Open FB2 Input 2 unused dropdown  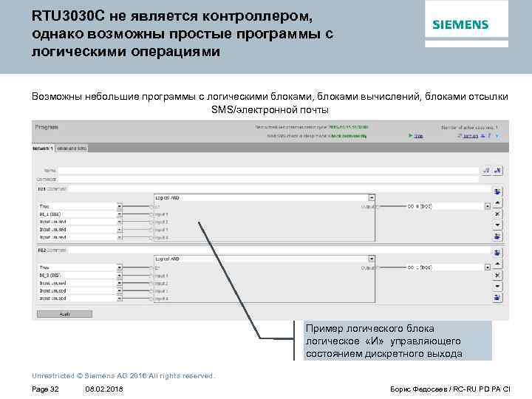point(120,283)
